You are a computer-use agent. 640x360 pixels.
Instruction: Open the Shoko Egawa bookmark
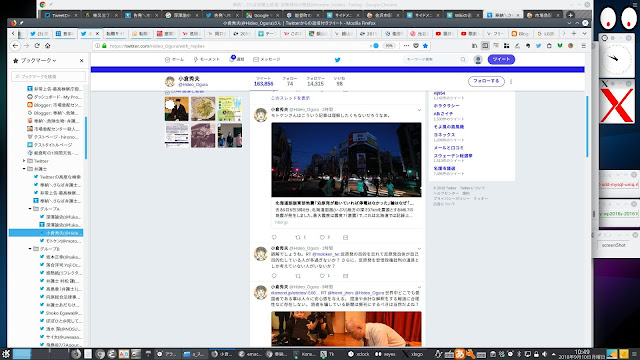pyautogui.click(x=60, y=313)
